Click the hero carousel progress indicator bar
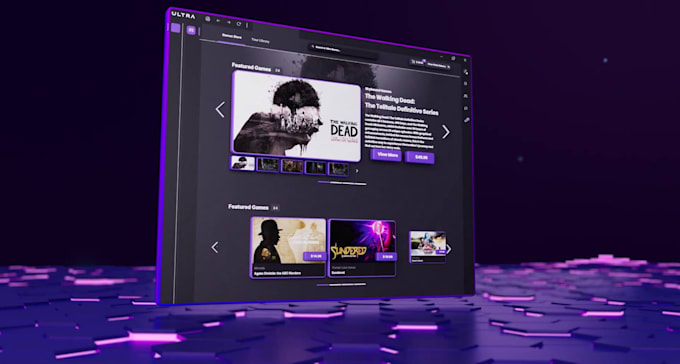The height and width of the screenshot is (364, 680). click(x=342, y=183)
